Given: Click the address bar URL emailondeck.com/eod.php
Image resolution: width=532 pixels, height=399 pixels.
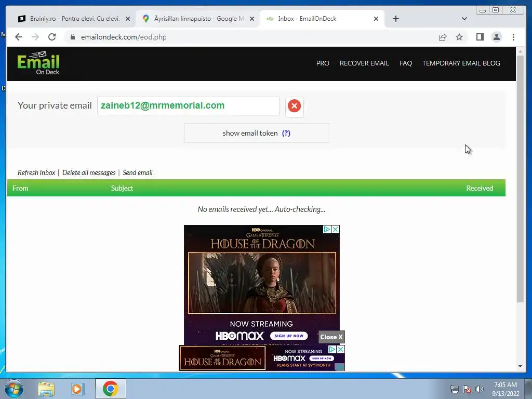Looking at the screenshot, I should pyautogui.click(x=124, y=37).
